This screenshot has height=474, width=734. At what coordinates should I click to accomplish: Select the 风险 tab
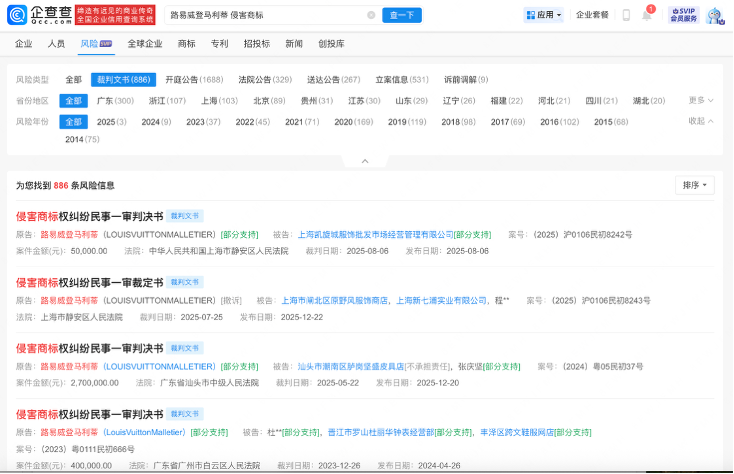[96, 44]
